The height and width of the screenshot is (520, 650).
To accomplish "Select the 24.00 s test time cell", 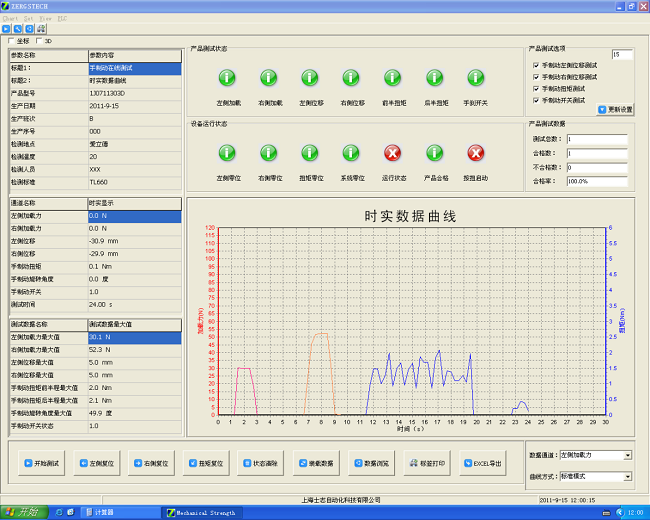I will 135,305.
